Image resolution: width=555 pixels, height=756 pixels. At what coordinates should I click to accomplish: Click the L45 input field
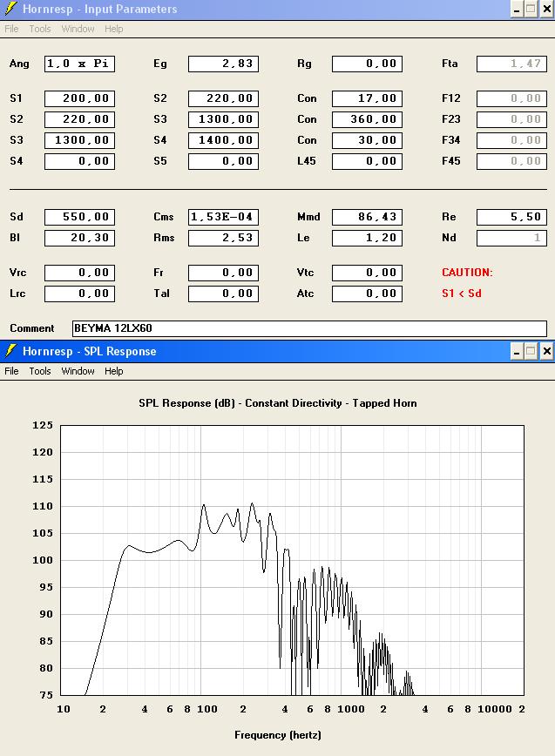367,161
